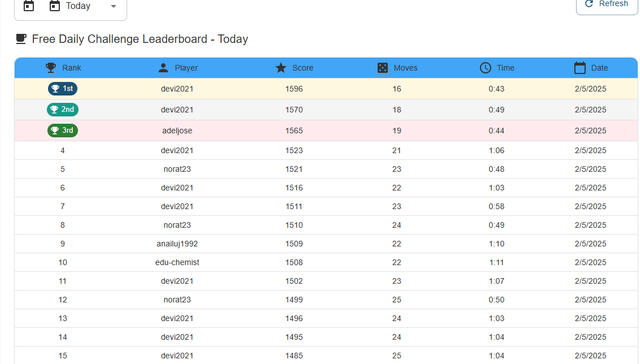Click score 1516 in rank 6 row
This screenshot has height=364, width=640.
click(294, 188)
